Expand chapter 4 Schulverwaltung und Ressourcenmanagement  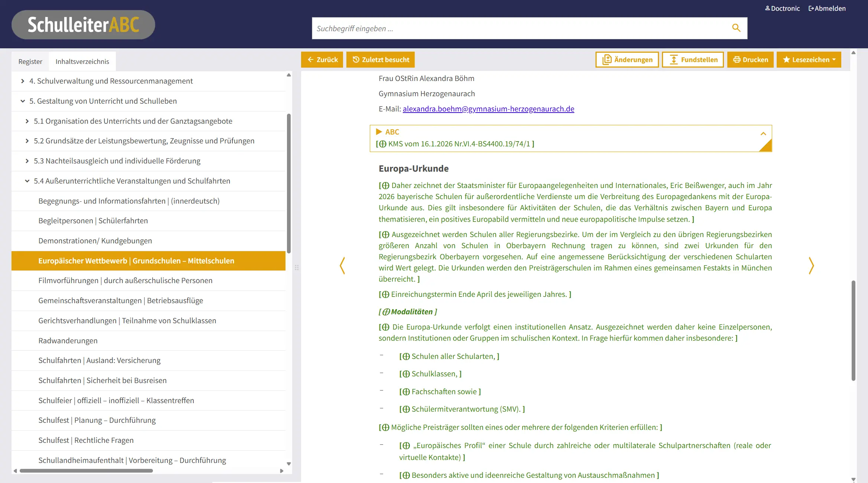(x=23, y=81)
